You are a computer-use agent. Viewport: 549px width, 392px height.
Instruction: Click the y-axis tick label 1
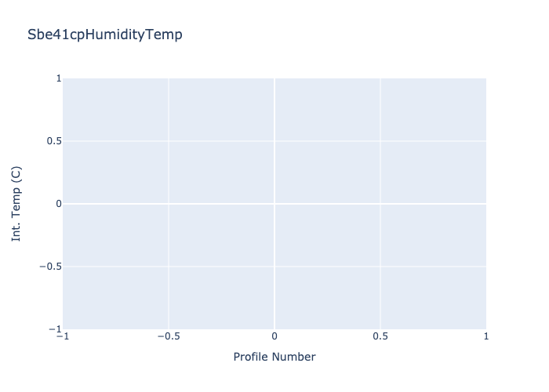[58, 78]
